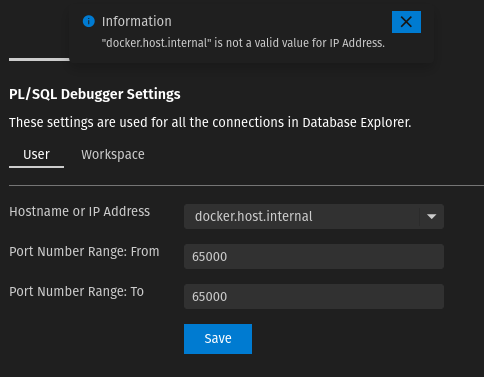Image resolution: width=484 pixels, height=377 pixels.
Task: Click the Database Explorer connections description text
Action: point(210,123)
